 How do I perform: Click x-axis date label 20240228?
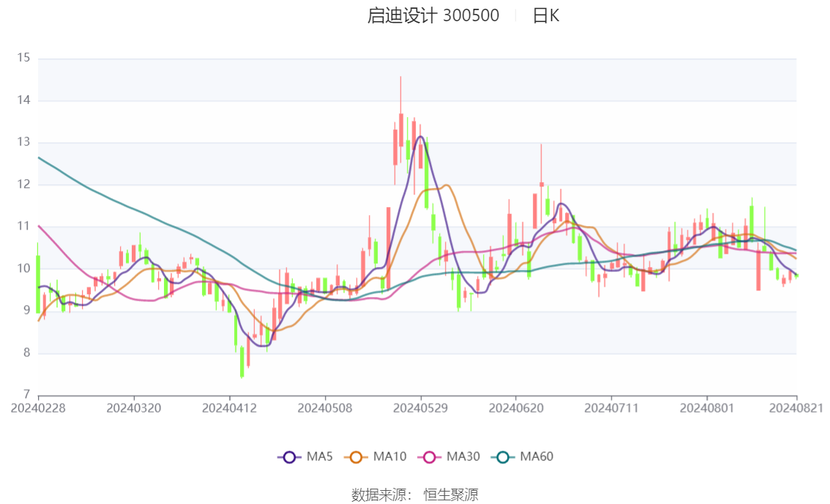tap(38, 408)
